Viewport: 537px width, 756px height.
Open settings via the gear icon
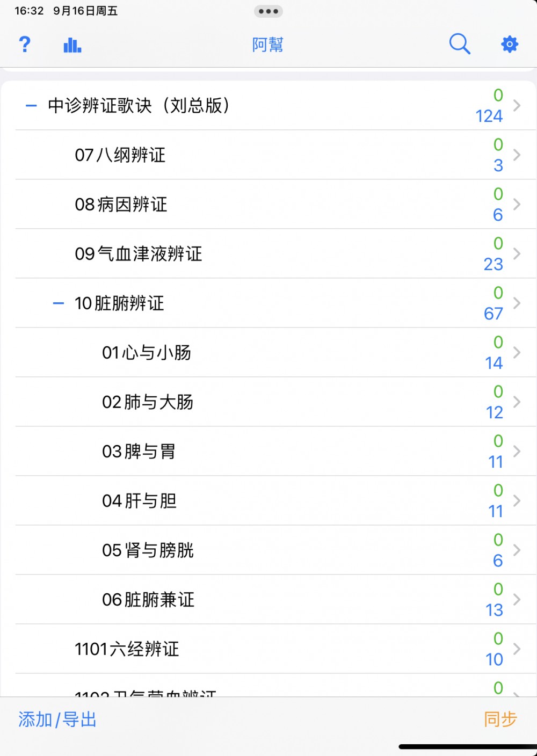(509, 44)
